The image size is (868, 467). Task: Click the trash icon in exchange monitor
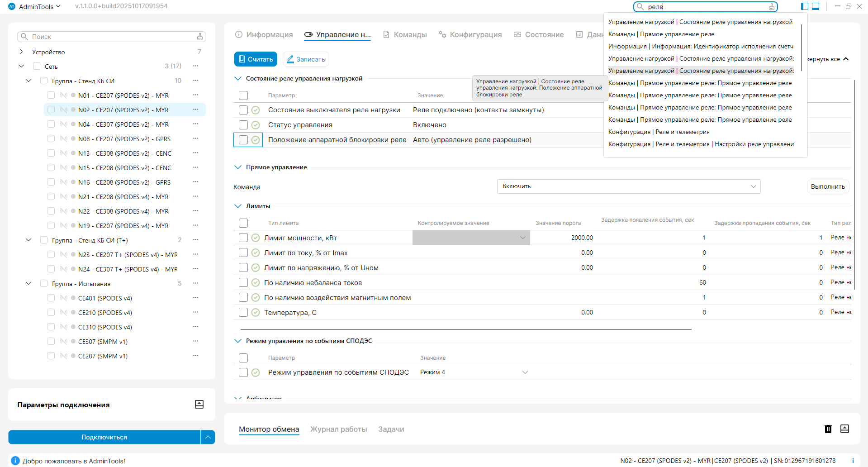(828, 429)
